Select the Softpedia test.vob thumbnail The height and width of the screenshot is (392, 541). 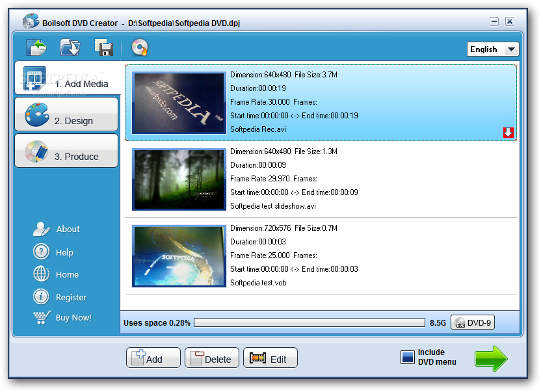179,256
